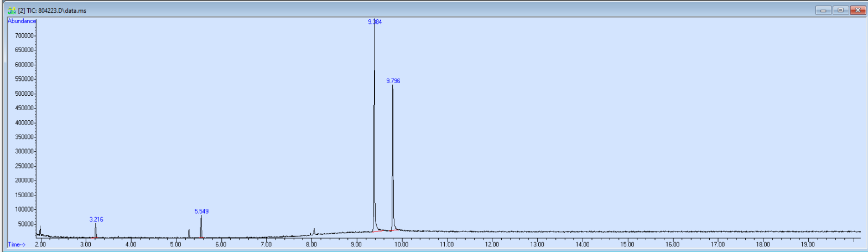Click the 700000 abundance tick value
Viewport: 868px width, 252px height.
(24, 35)
